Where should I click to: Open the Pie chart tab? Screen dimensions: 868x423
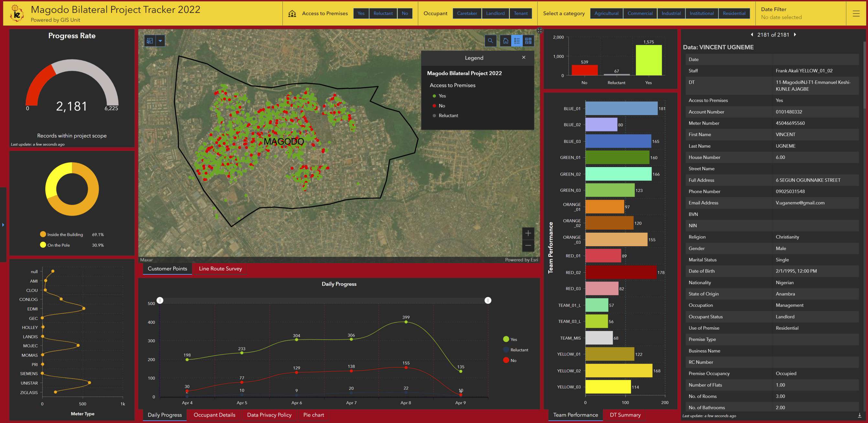[x=314, y=415]
